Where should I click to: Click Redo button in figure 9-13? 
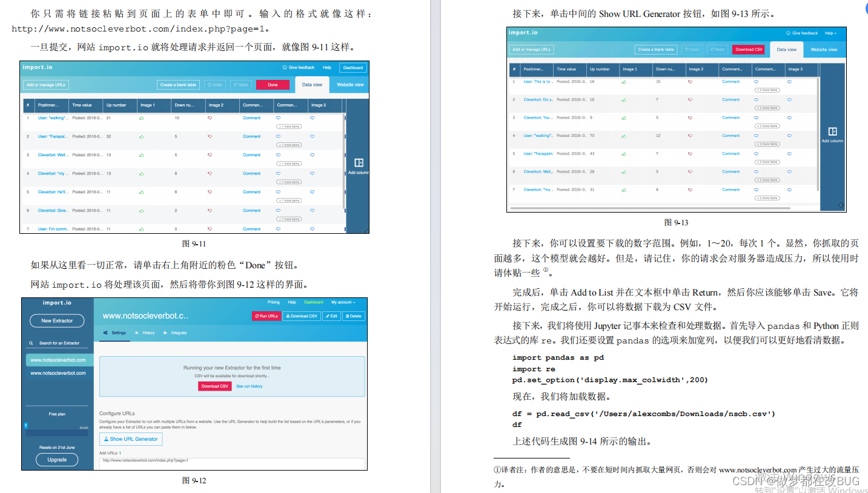717,50
